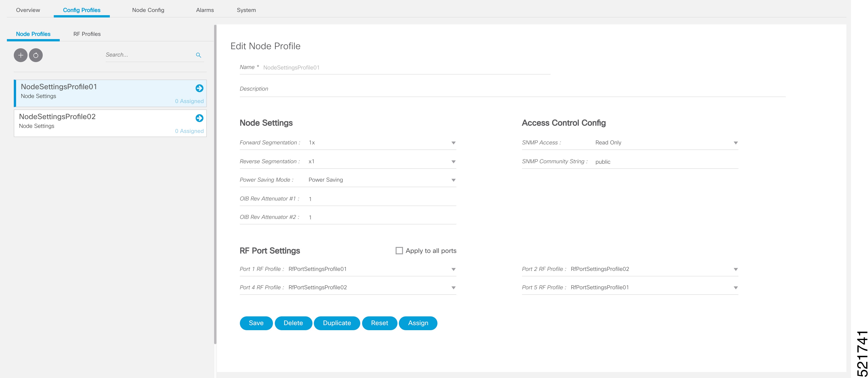Switch to the Node Config tab

tap(148, 10)
